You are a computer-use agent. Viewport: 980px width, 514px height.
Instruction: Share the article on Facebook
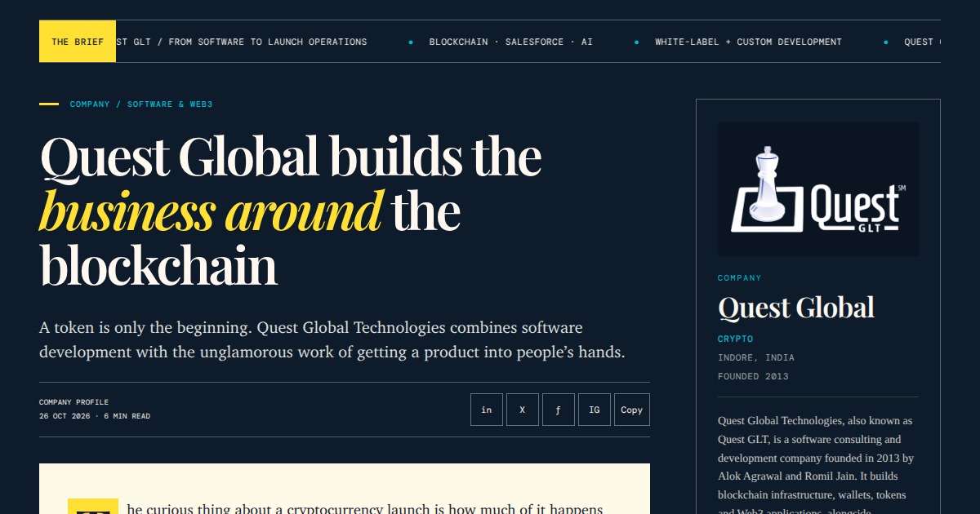(559, 410)
